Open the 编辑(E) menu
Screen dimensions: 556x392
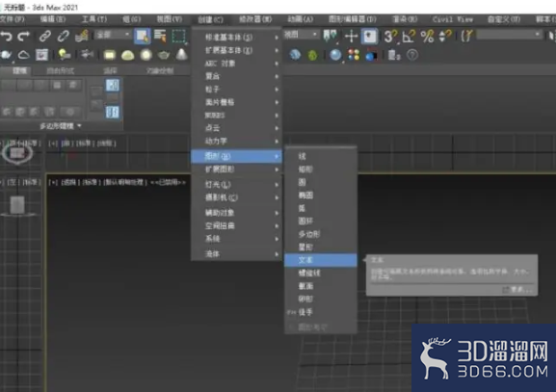pos(52,19)
